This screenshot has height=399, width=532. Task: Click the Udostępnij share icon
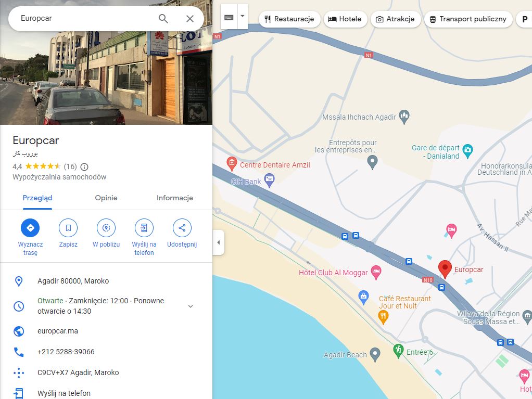[x=182, y=228]
